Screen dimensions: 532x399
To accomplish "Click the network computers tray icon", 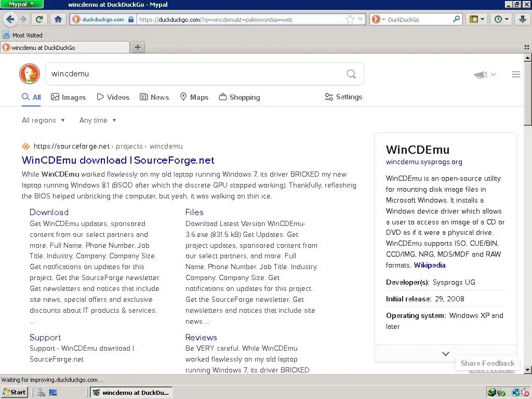I will [x=516, y=393].
